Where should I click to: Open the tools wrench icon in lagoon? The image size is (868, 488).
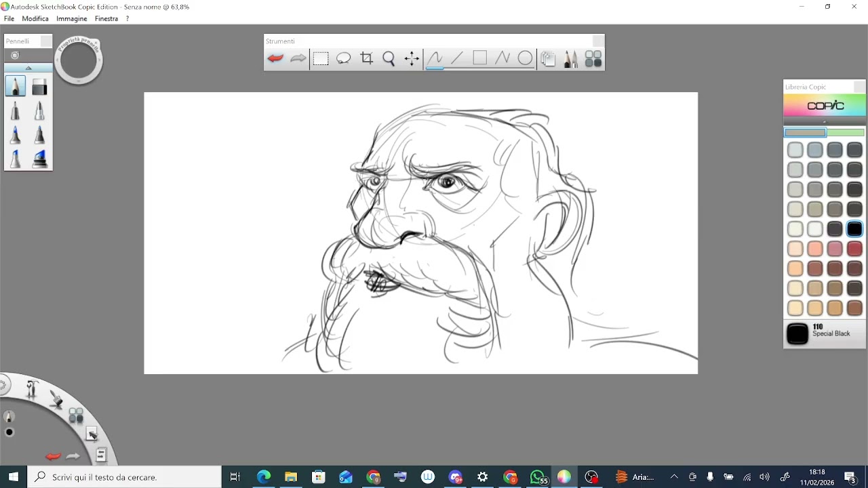click(32, 389)
